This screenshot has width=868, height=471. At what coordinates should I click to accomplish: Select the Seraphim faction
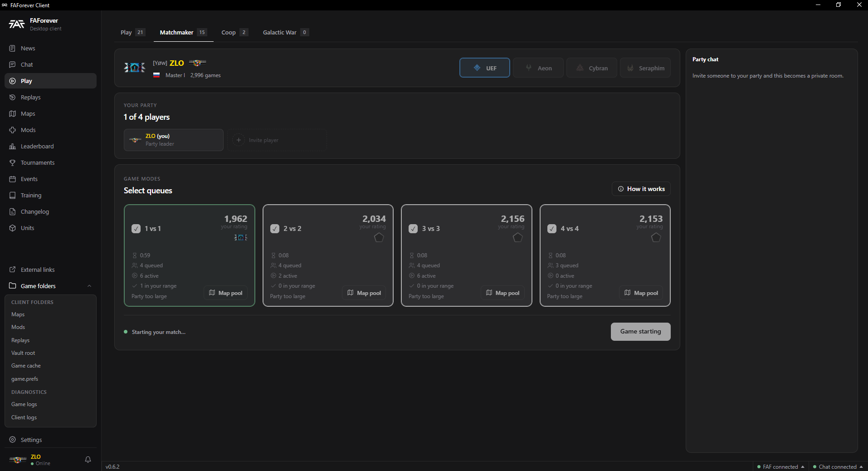(x=645, y=68)
